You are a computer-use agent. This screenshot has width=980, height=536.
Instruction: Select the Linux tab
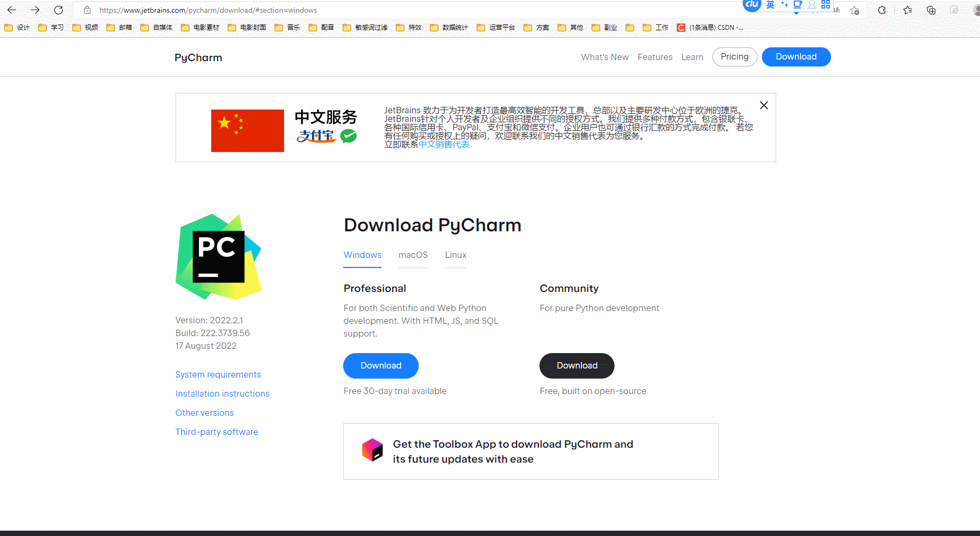point(455,255)
